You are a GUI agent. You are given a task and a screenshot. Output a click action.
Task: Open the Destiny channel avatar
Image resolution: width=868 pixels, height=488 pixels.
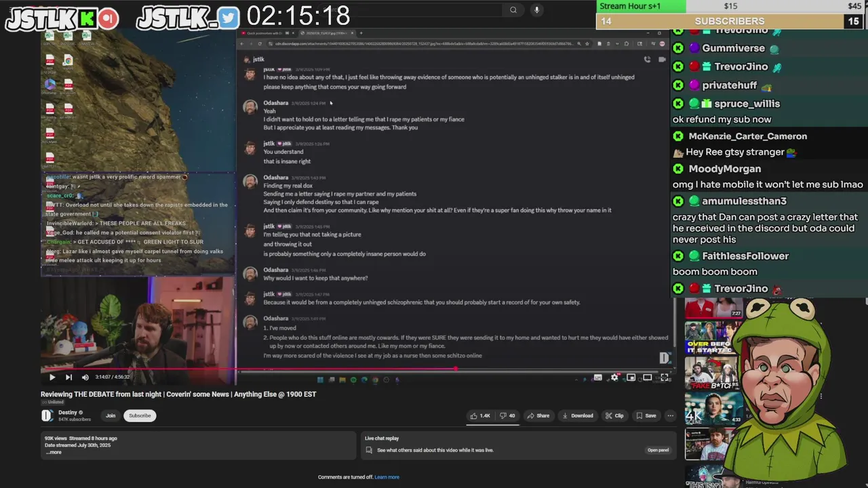(47, 415)
